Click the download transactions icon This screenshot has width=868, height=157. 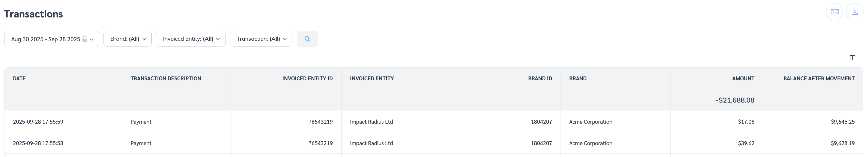tap(855, 12)
